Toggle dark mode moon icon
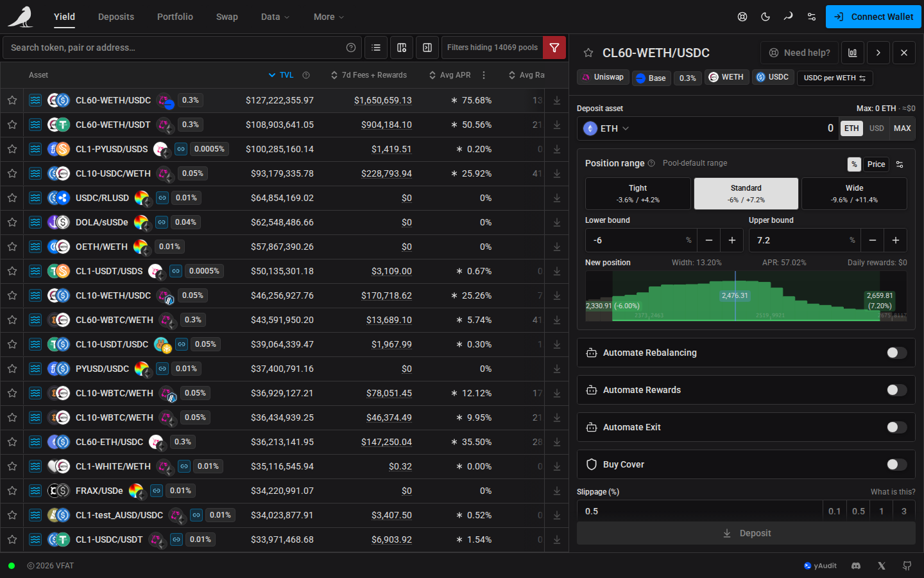This screenshot has height=578, width=924. pos(766,17)
